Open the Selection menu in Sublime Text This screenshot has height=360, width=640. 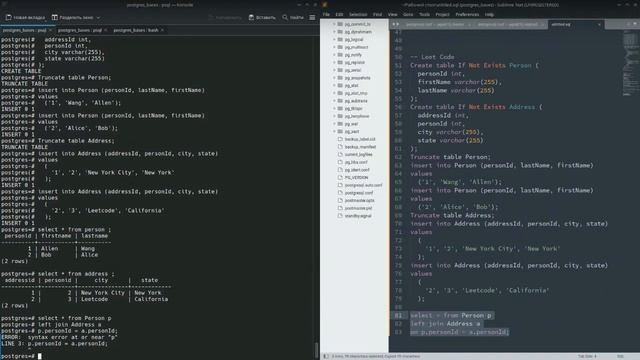pyautogui.click(x=358, y=14)
